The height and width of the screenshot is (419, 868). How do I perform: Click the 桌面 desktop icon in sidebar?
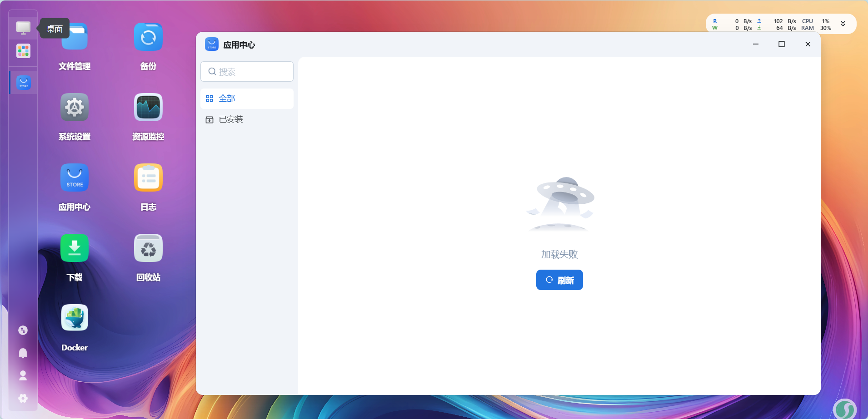(x=23, y=28)
